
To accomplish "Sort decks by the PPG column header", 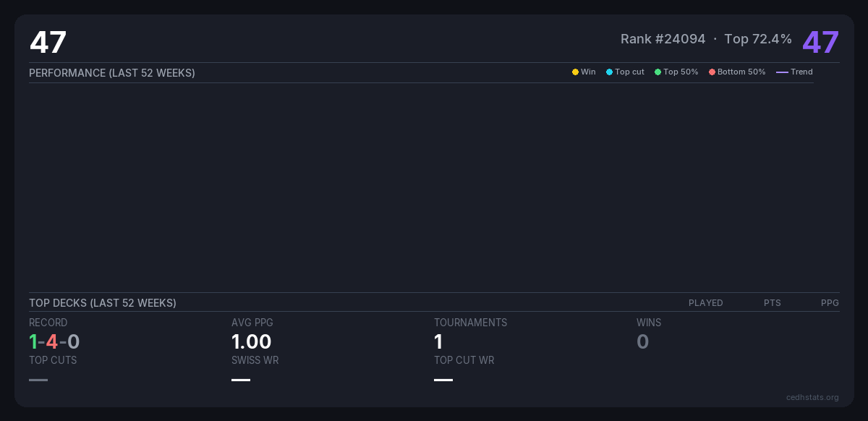I will (x=830, y=303).
